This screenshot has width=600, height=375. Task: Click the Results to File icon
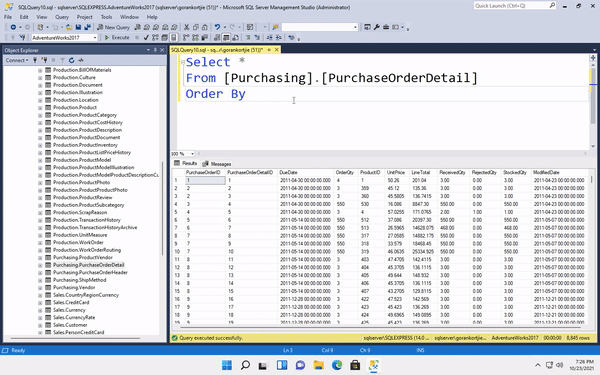[x=235, y=38]
